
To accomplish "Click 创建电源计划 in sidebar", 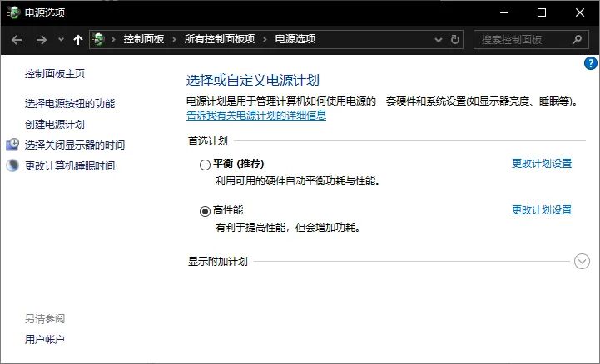I will [55, 124].
